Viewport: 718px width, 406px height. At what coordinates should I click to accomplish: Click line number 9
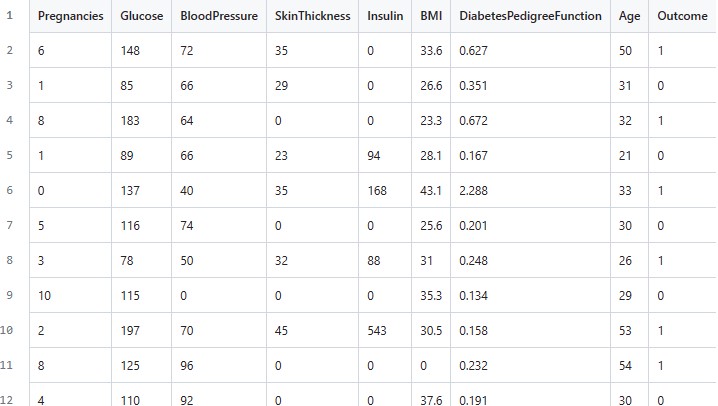point(10,296)
